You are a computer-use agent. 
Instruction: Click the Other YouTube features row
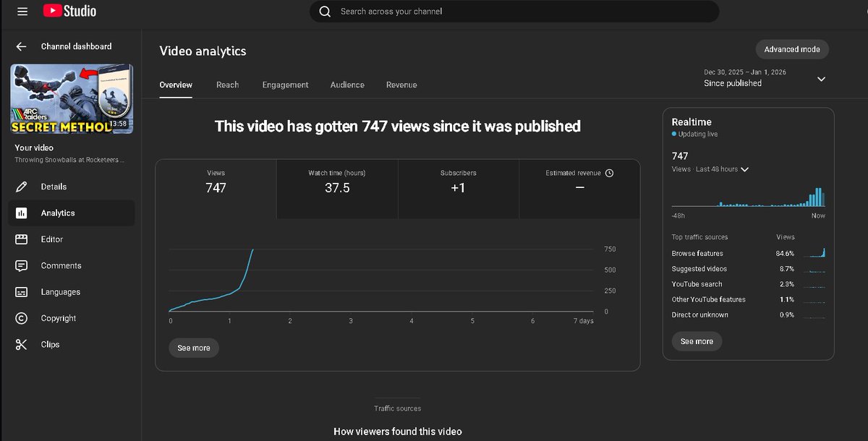[748, 299]
